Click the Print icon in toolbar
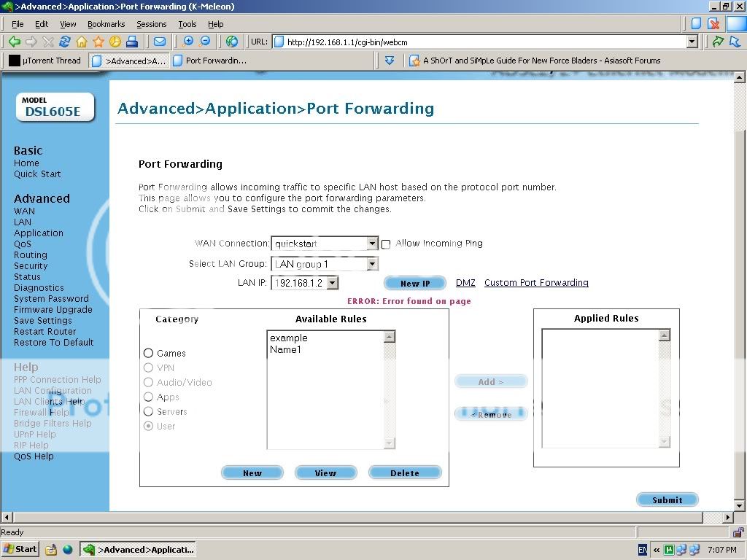 [132, 42]
